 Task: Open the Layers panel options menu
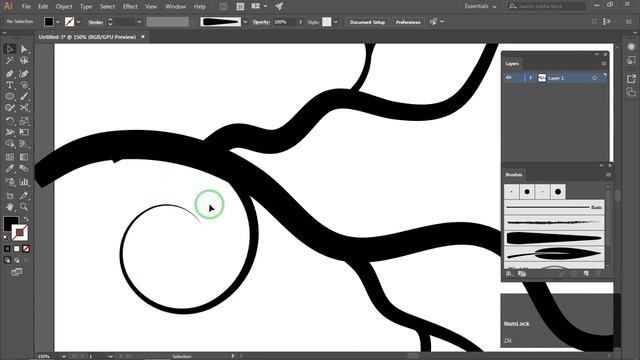(604, 64)
